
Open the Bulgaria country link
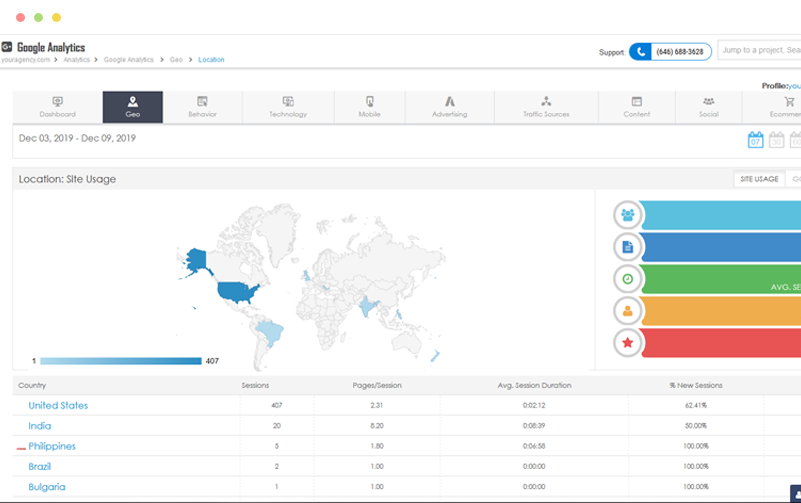(47, 487)
